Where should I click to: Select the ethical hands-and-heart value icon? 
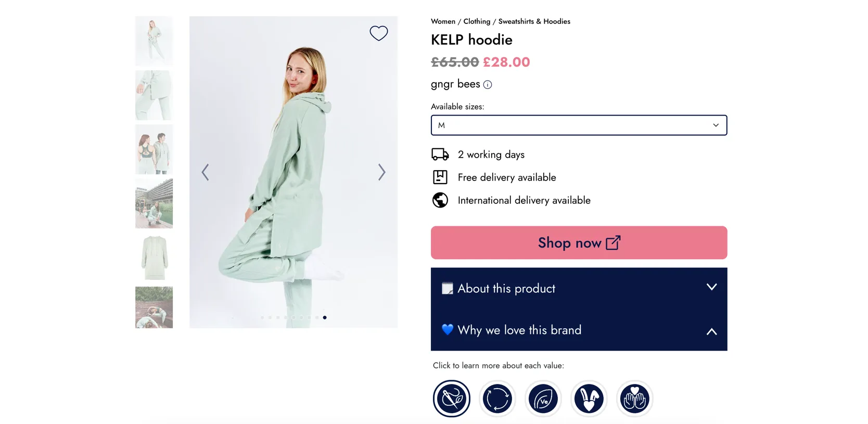tap(634, 398)
